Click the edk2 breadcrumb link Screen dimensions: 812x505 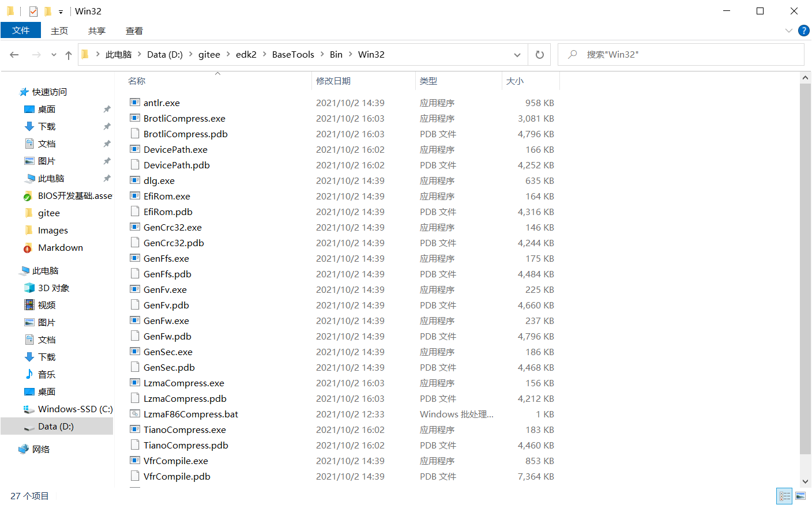click(246, 54)
